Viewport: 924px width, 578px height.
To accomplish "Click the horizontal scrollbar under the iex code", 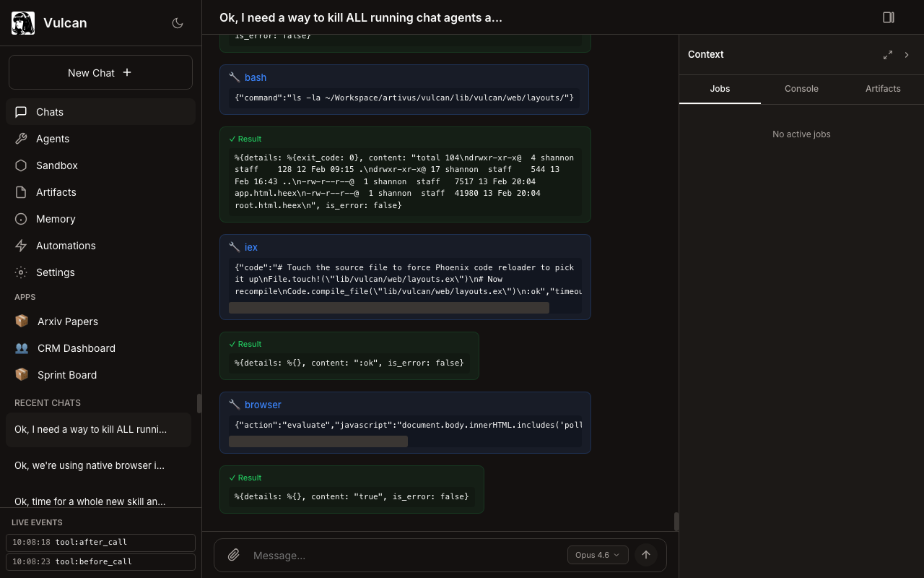I will click(389, 308).
